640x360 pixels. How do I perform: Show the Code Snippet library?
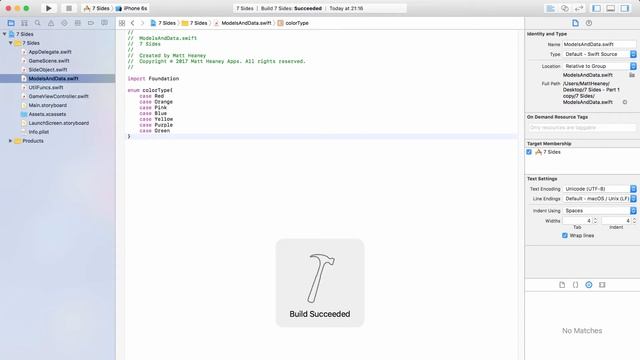(x=576, y=285)
